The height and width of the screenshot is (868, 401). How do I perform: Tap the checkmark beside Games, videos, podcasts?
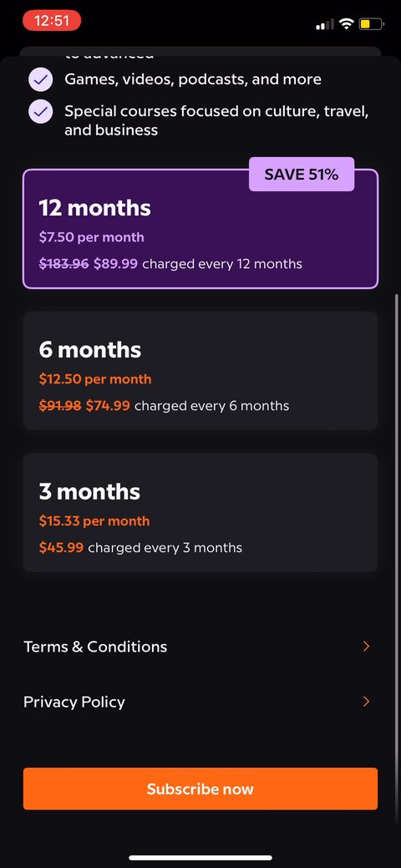click(x=40, y=79)
